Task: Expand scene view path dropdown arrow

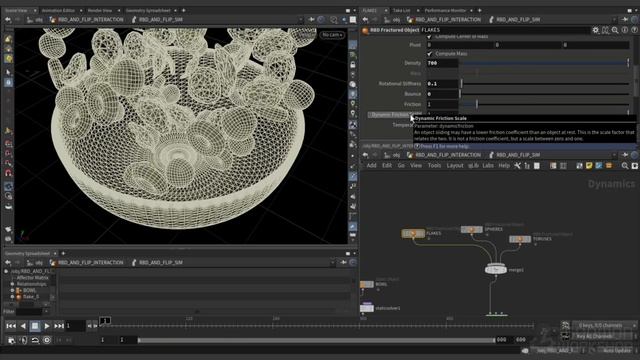Action: pos(301,19)
